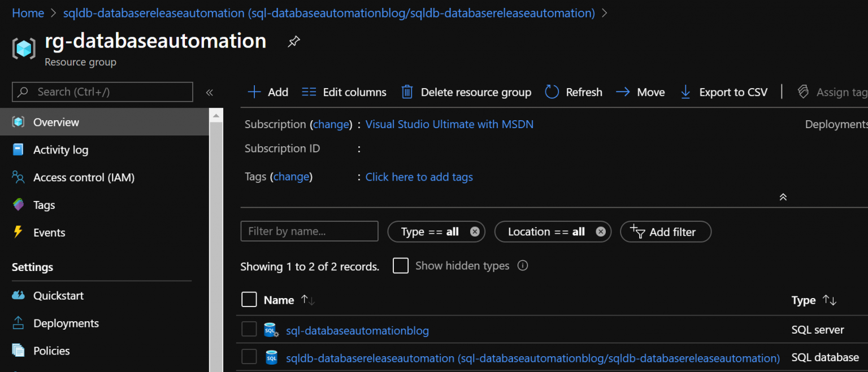Viewport: 868px width, 372px height.
Task: Click the Assign tags icon
Action: click(x=803, y=91)
